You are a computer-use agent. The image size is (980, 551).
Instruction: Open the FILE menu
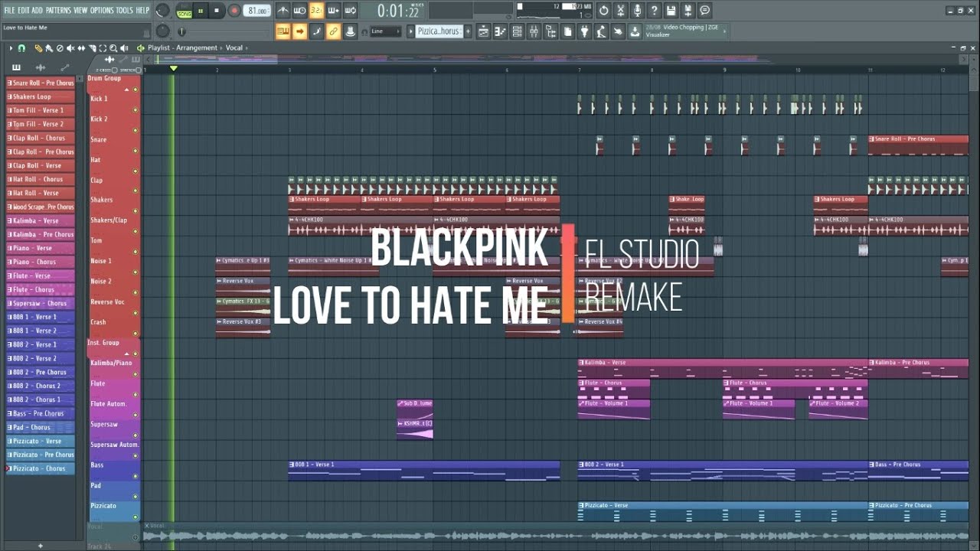(x=9, y=10)
